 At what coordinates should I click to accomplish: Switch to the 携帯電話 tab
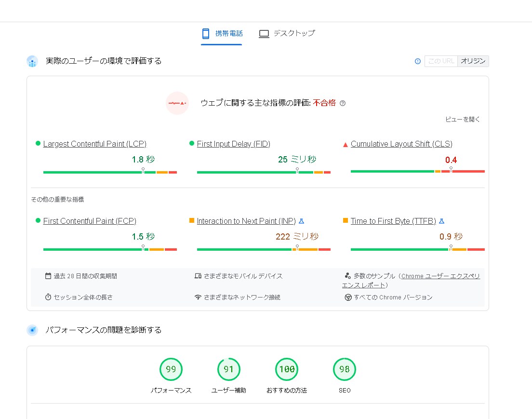tap(222, 33)
